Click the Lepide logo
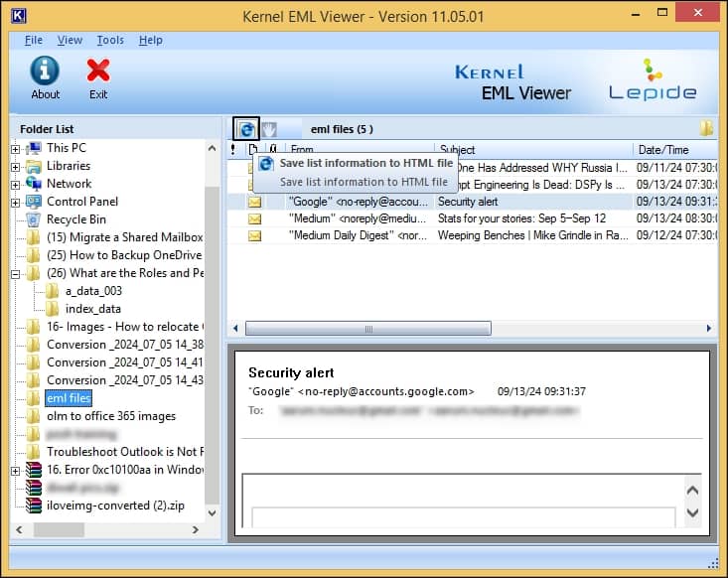This screenshot has width=728, height=578. tap(653, 79)
